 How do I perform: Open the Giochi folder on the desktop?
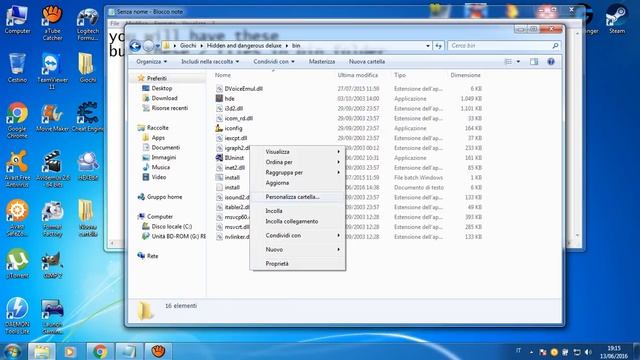point(87,68)
